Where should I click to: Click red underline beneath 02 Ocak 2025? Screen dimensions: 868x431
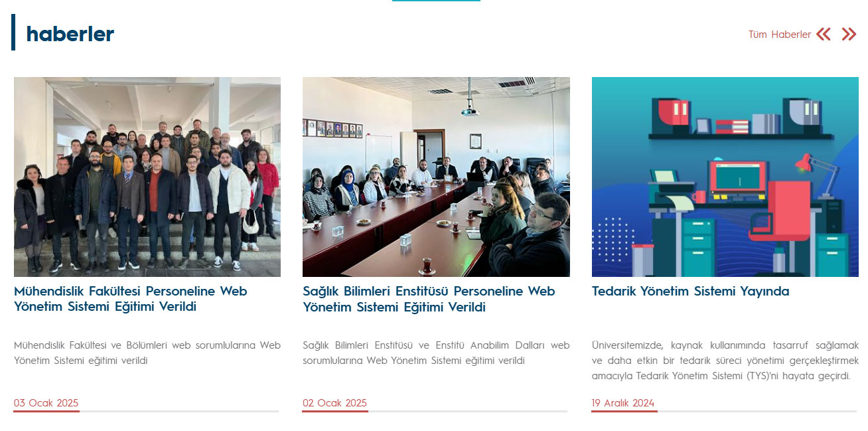point(335,411)
